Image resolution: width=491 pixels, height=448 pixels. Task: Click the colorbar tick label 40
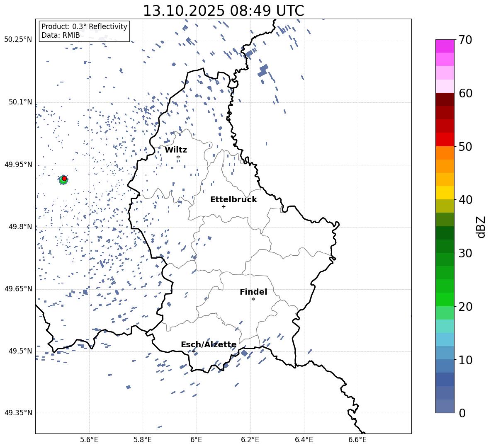pyautogui.click(x=465, y=200)
